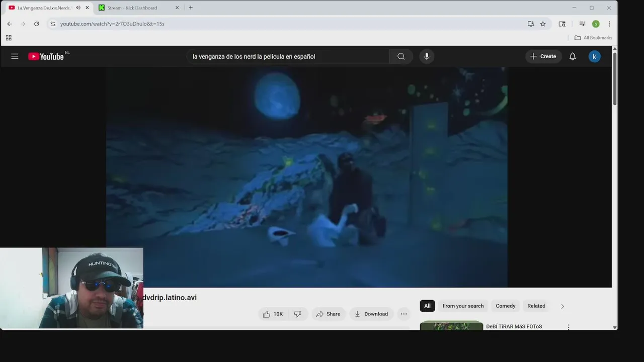
Task: Open the DeBÍ TiRAR MáS FOToS video thumbnail
Action: point(451,325)
